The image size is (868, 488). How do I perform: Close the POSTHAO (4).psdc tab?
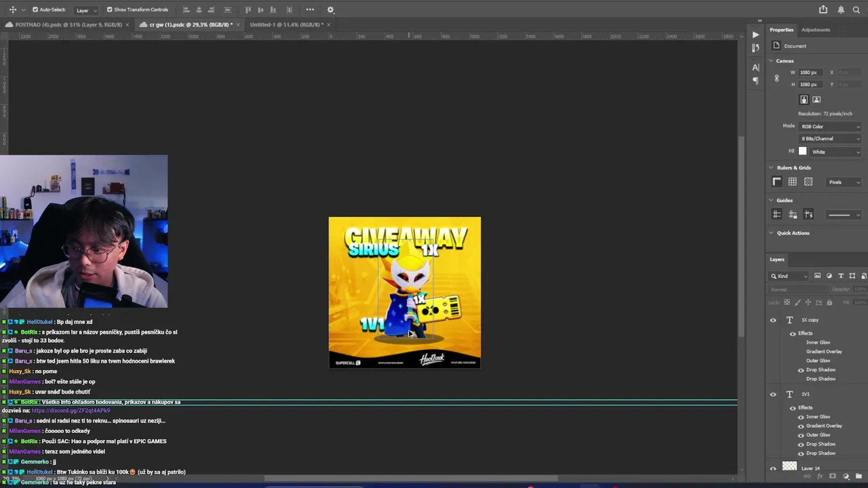[x=127, y=24]
